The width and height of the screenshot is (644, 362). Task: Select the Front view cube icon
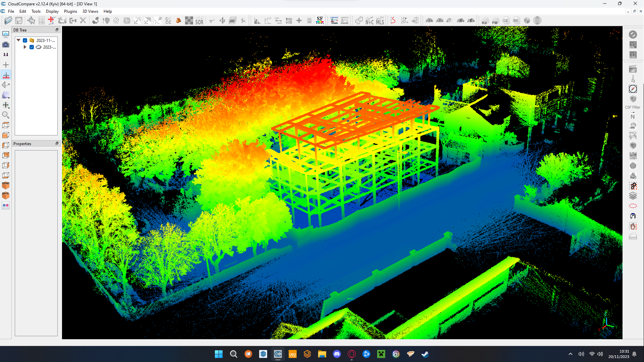tap(6, 185)
